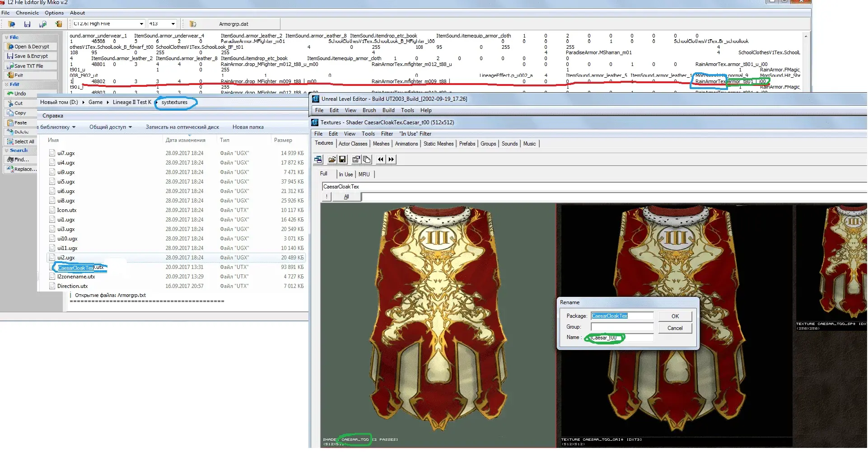Image resolution: width=868 pixels, height=452 pixels.
Task: Open the "In Use" Filter menu in Textures browser
Action: [x=415, y=134]
